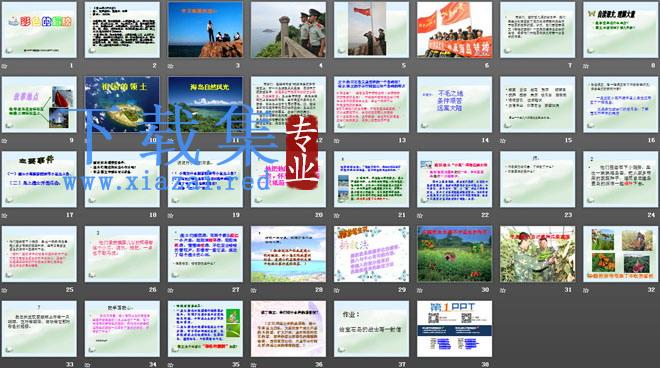Select slide 10 thumbnail showing aerial island

[122, 104]
